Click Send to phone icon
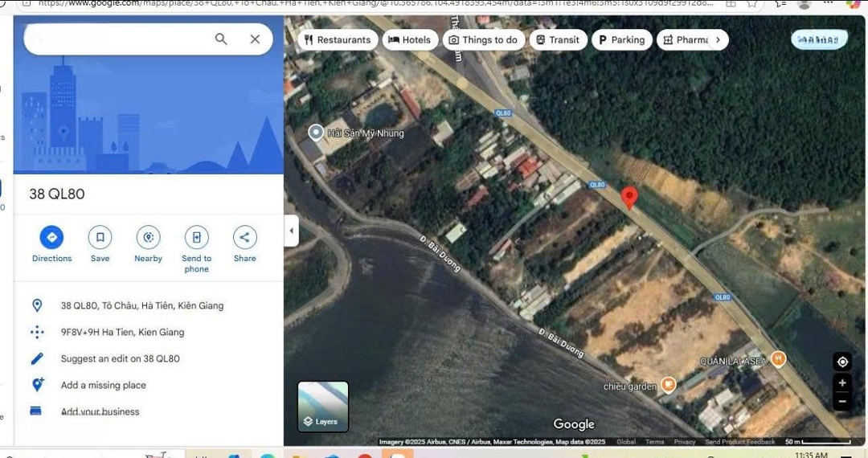The height and width of the screenshot is (458, 868). tap(196, 237)
